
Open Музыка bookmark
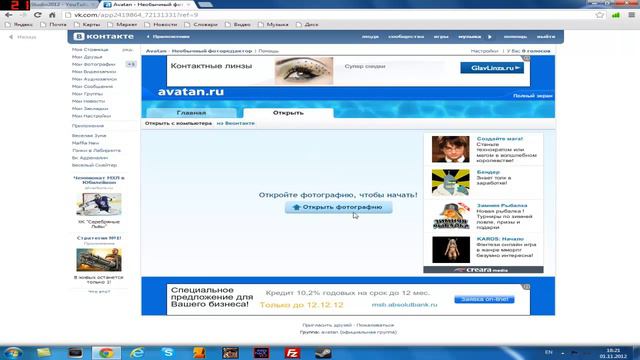[273, 24]
